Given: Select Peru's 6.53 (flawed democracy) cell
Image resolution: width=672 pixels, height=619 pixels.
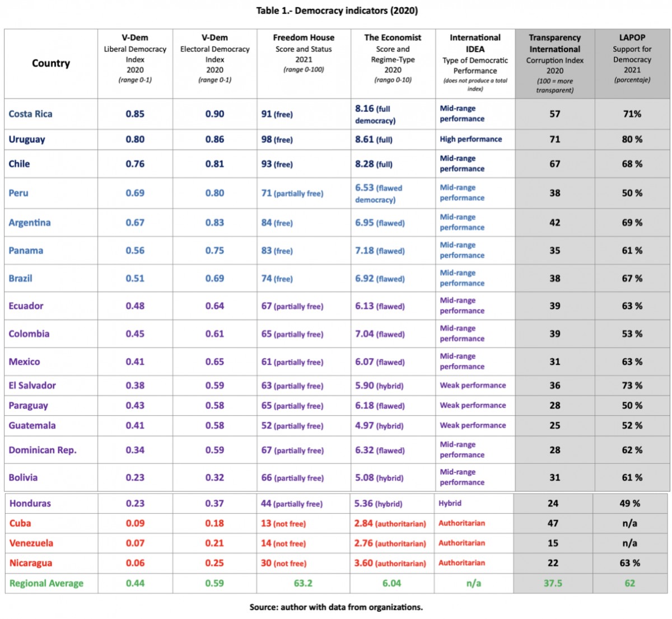Looking at the screenshot, I should (379, 194).
